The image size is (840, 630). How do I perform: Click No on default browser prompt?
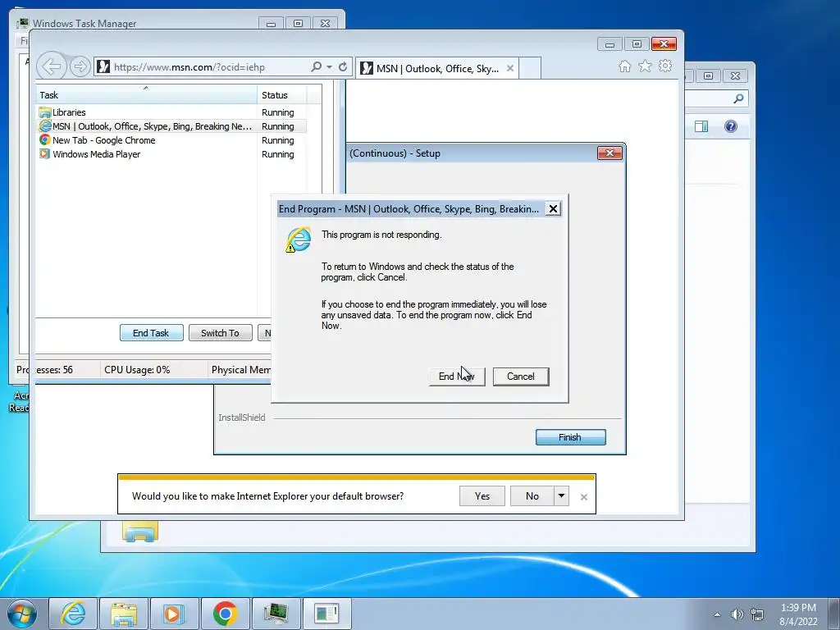click(532, 496)
